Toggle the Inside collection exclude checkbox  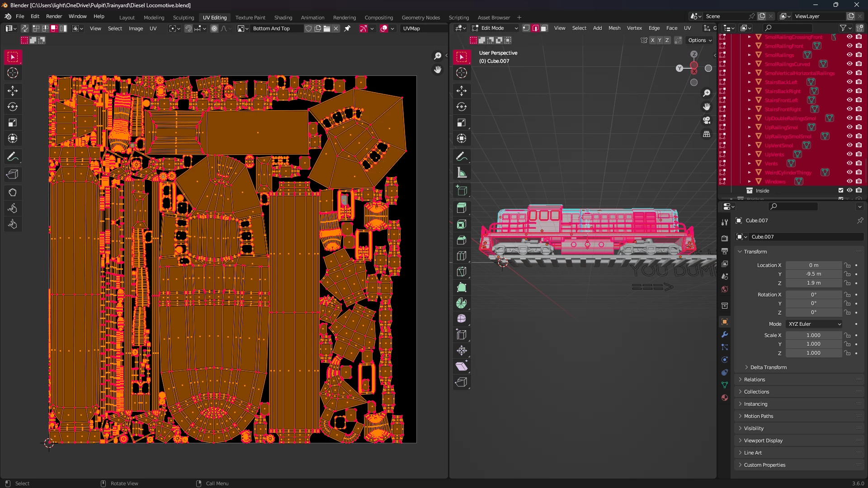pyautogui.click(x=841, y=191)
